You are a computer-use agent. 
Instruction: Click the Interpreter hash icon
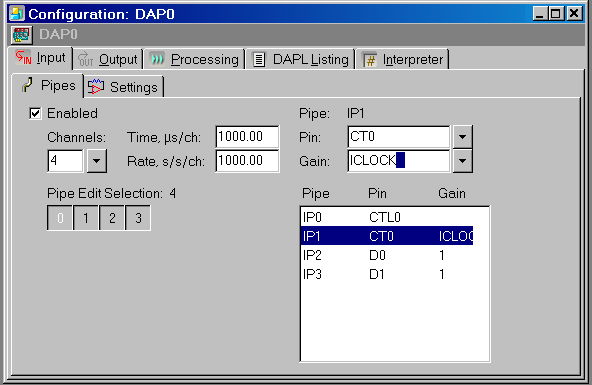370,60
